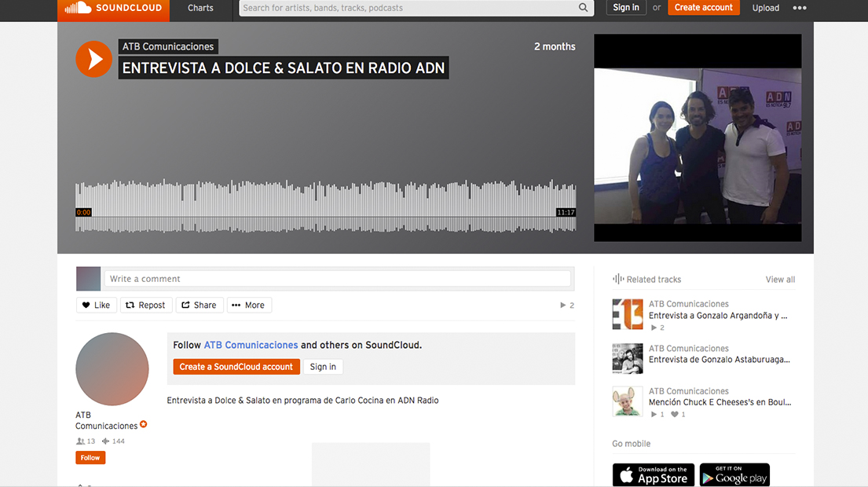Play the Dolce & Salato interview track
The width and height of the screenshot is (868, 487).
click(93, 59)
